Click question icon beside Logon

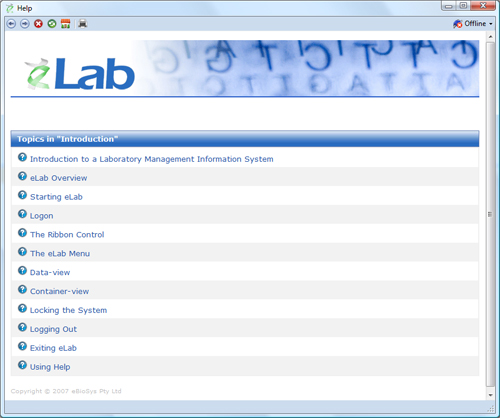coord(22,214)
